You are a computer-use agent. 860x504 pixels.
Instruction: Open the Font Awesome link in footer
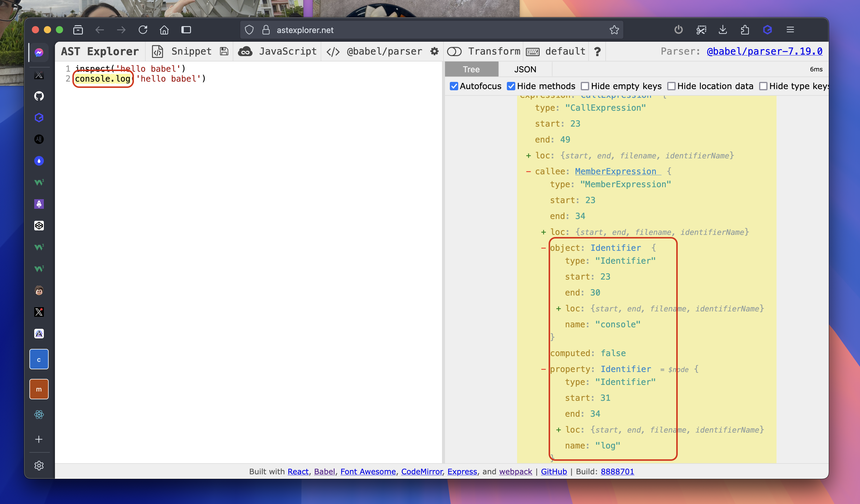pyautogui.click(x=368, y=472)
